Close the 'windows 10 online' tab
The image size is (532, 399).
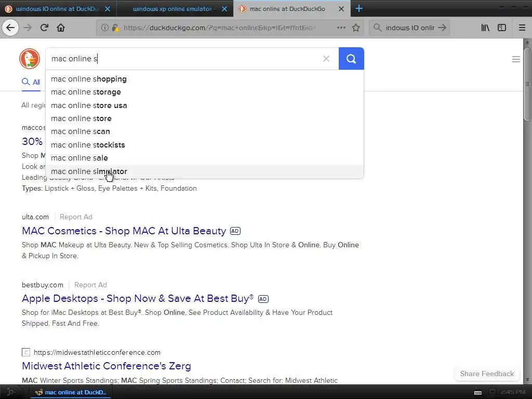coord(108,9)
